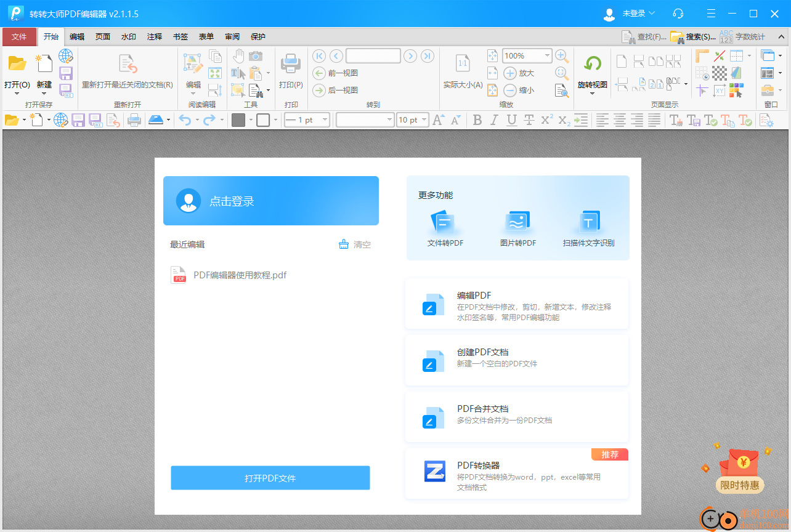The image size is (791, 532).
Task: Click the headset customer service icon
Action: point(678,14)
